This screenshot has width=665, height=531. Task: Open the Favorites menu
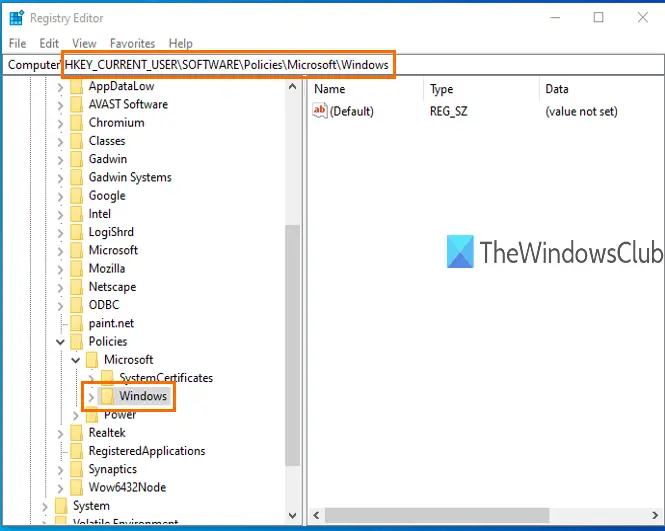[132, 43]
